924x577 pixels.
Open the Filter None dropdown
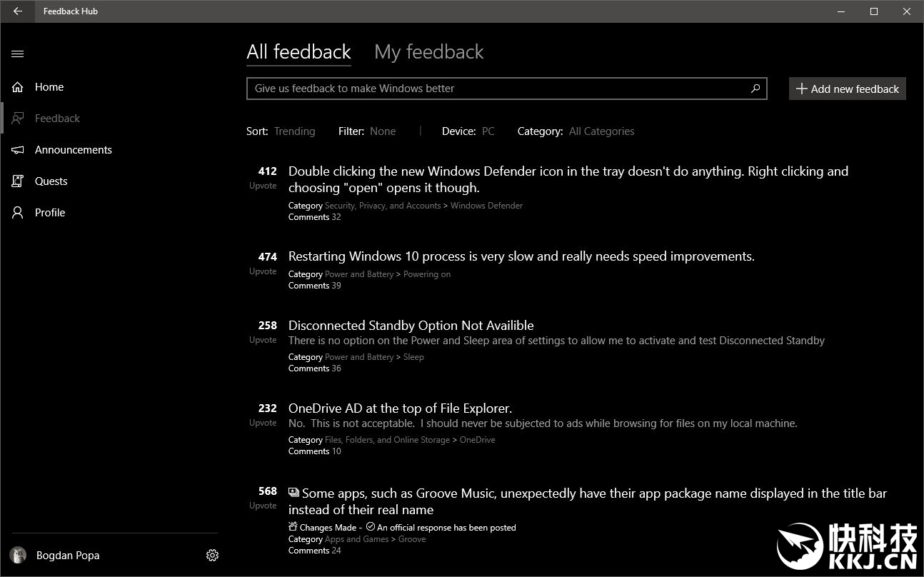click(383, 131)
